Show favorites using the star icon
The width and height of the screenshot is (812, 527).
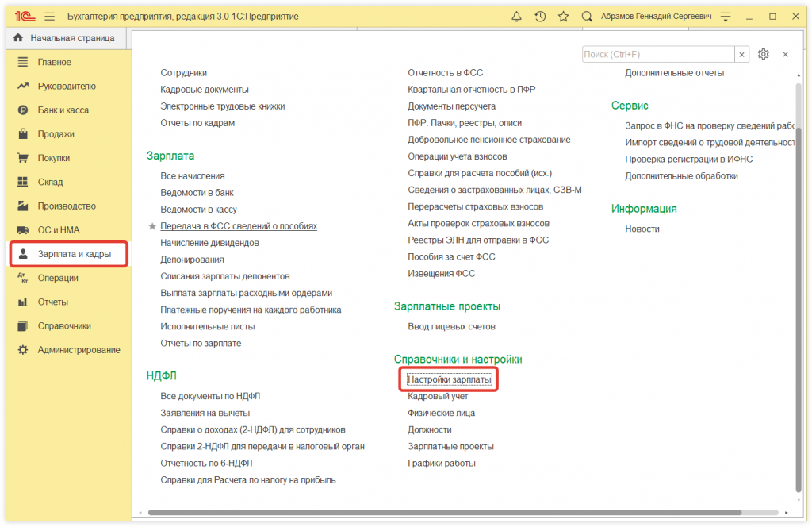click(x=564, y=16)
